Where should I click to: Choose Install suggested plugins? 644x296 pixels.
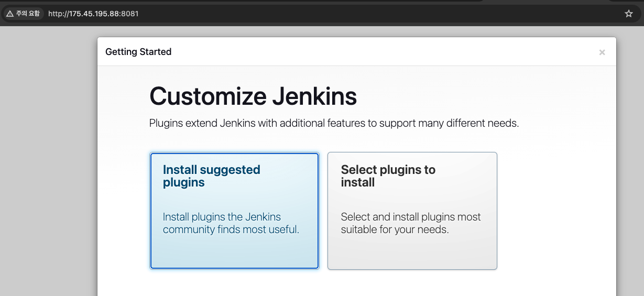(234, 211)
